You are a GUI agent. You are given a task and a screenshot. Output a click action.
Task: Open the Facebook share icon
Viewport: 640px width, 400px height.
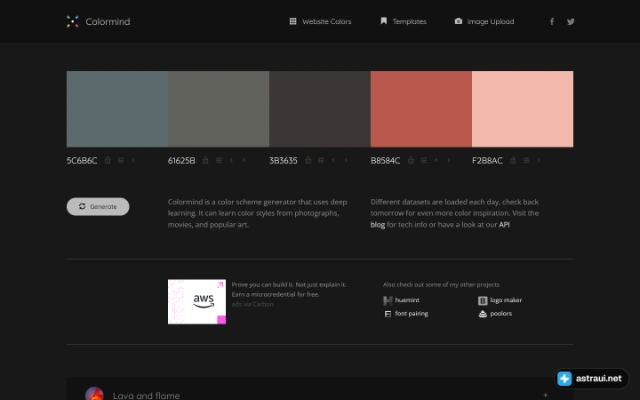[x=552, y=22]
